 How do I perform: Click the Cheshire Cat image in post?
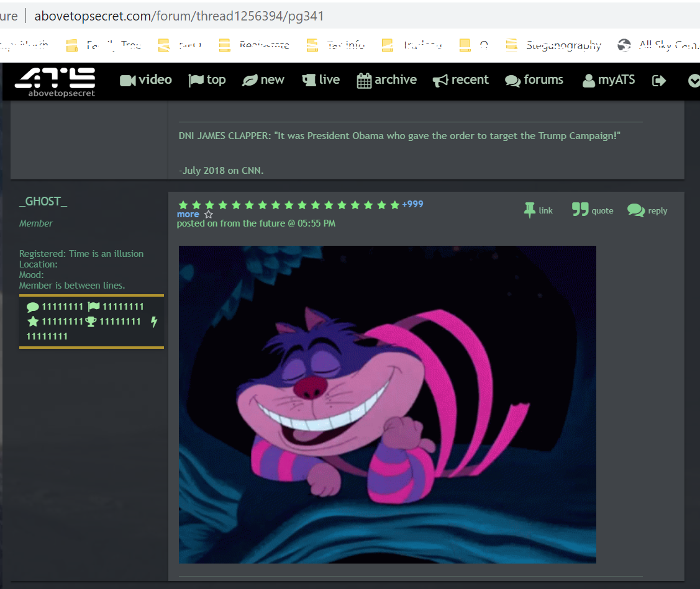coord(388,404)
